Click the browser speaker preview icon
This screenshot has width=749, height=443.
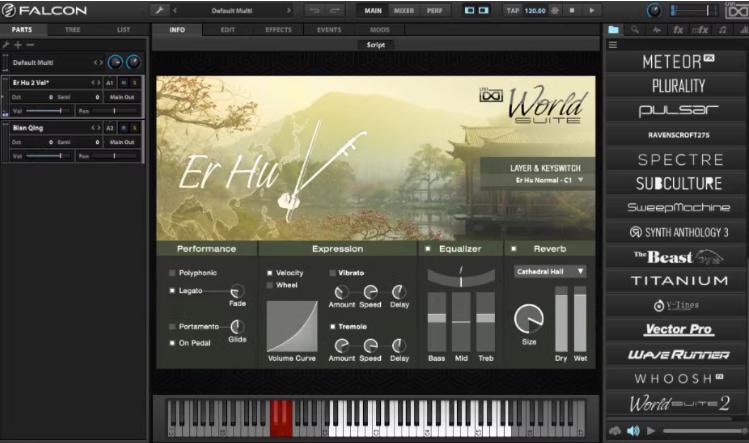point(633,431)
